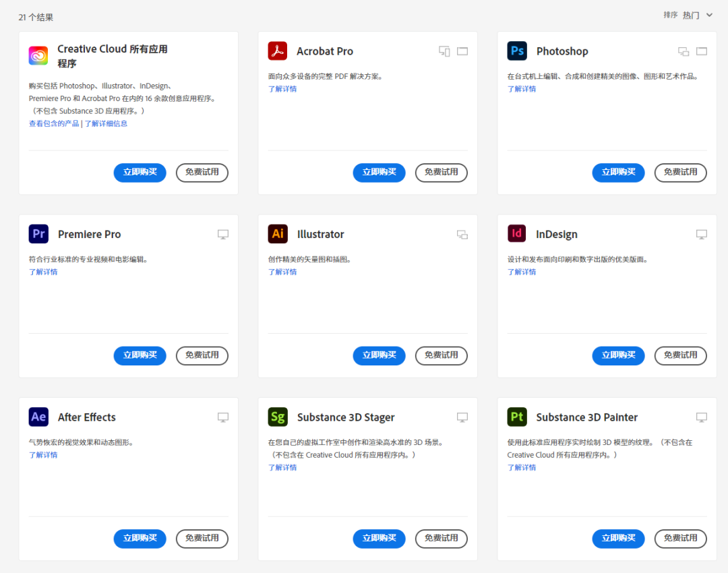Click the Creative Cloud rainbow app icon

38,56
